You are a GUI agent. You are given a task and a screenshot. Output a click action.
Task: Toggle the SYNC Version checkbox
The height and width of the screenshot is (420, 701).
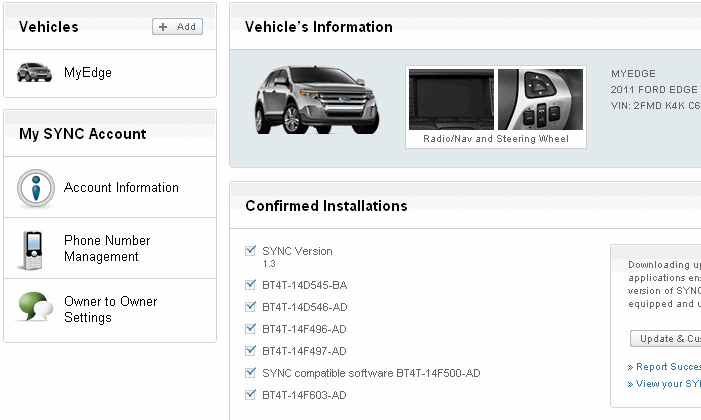[x=250, y=251]
